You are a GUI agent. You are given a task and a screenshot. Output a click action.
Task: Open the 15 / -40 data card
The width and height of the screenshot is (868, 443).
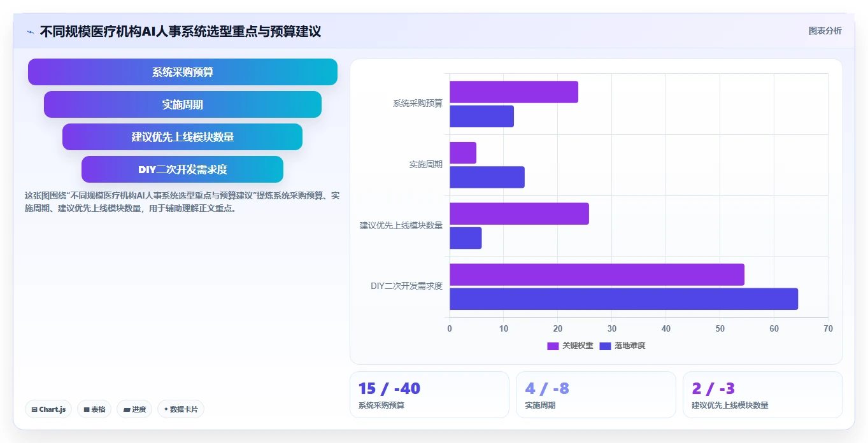[429, 395]
